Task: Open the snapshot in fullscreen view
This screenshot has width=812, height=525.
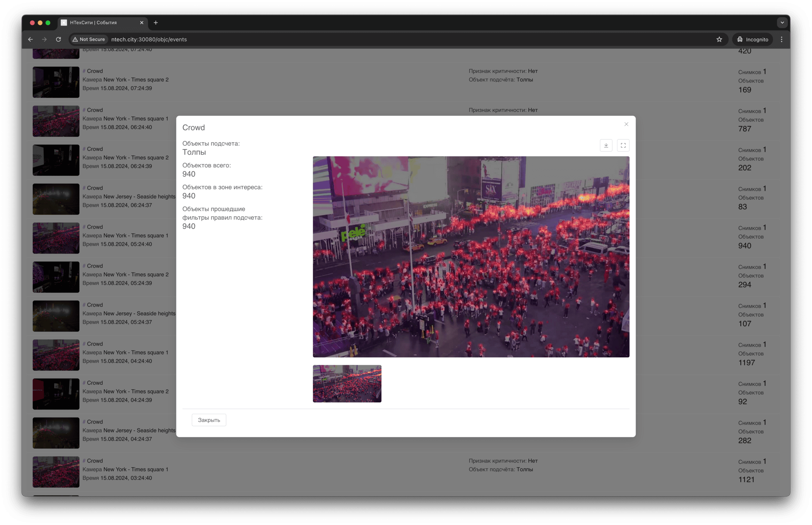Action: pos(623,145)
